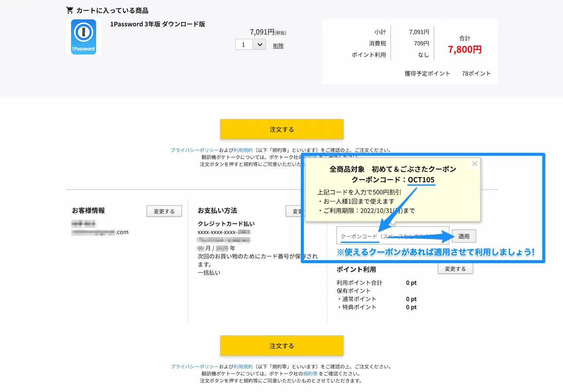Open the lower 利用規約 link
This screenshot has height=392, width=563.
tap(243, 367)
